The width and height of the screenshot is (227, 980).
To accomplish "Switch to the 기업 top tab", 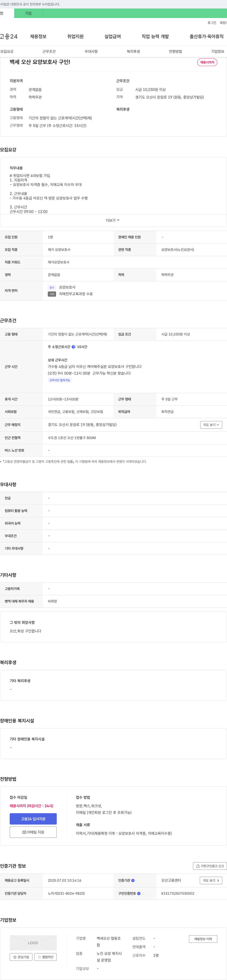I will (x=28, y=13).
